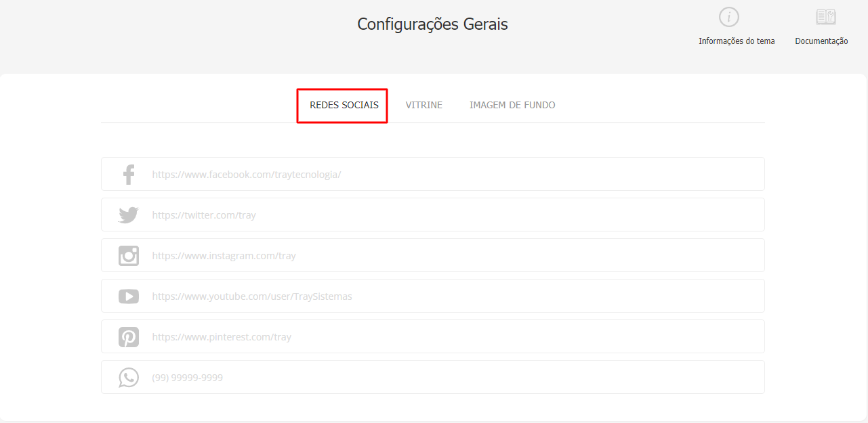Click the Documentação label
868x423 pixels.
(821, 41)
